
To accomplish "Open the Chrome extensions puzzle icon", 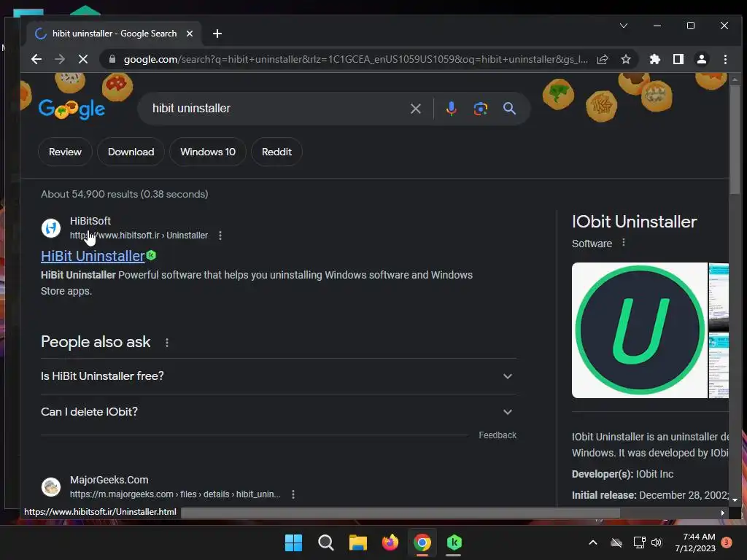I will tap(655, 59).
